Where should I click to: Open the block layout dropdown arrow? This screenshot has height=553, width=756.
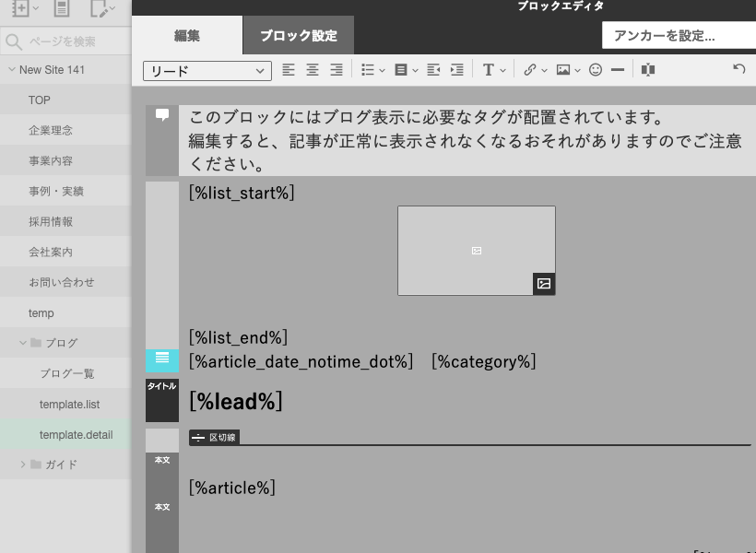pos(415,71)
